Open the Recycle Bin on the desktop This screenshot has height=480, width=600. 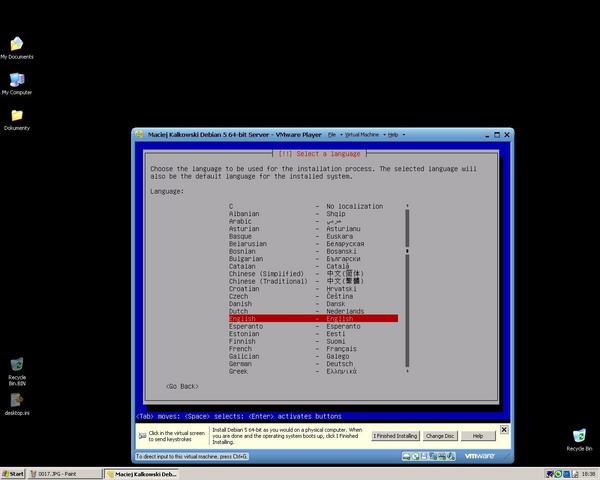tap(579, 440)
